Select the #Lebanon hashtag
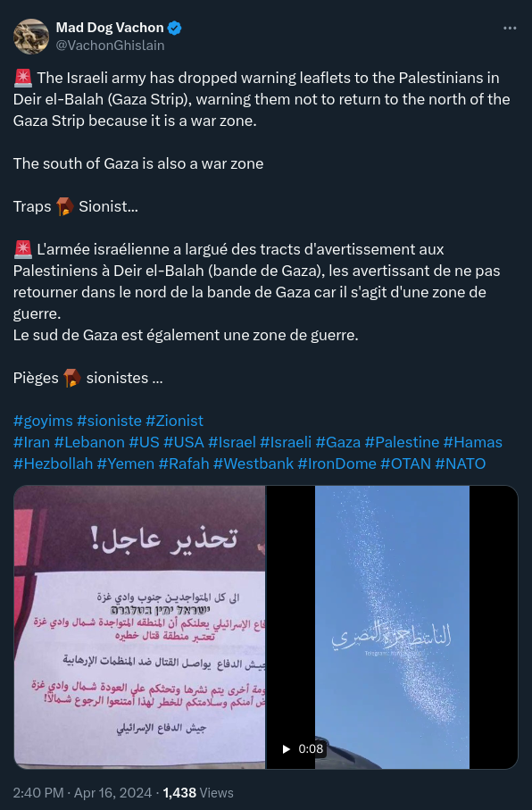 (x=89, y=442)
